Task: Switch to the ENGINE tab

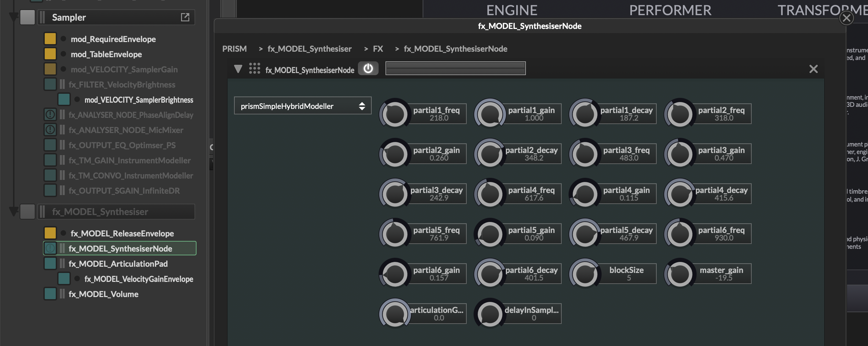Action: click(x=511, y=10)
